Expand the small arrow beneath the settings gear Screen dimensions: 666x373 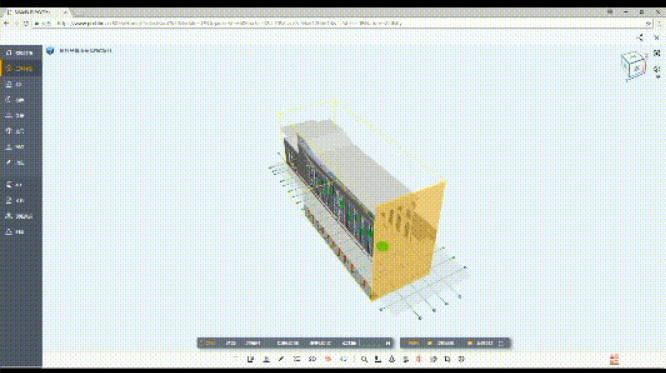click(x=658, y=77)
